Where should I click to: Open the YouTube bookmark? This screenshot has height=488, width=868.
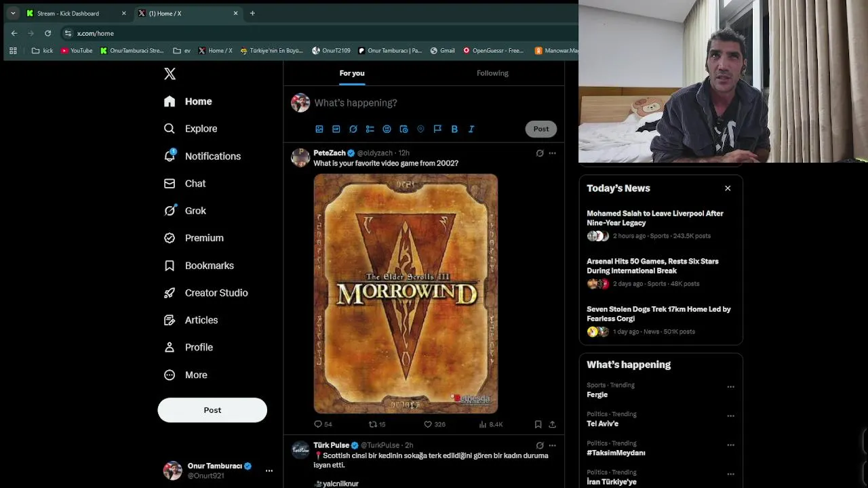(77, 51)
